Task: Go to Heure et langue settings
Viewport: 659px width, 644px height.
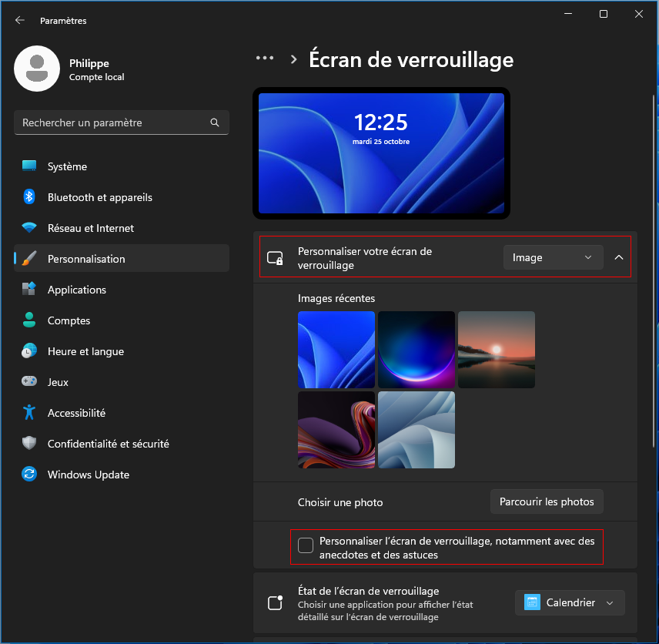Action: 122,351
